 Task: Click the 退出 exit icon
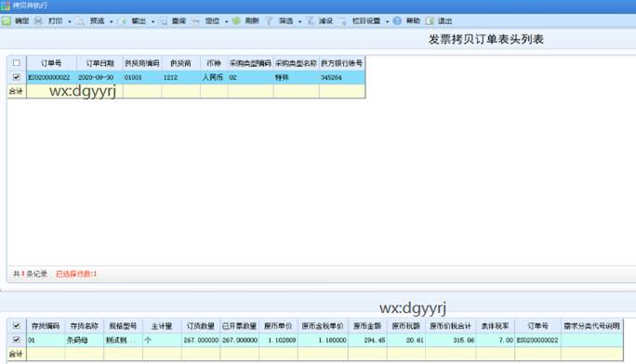point(430,20)
